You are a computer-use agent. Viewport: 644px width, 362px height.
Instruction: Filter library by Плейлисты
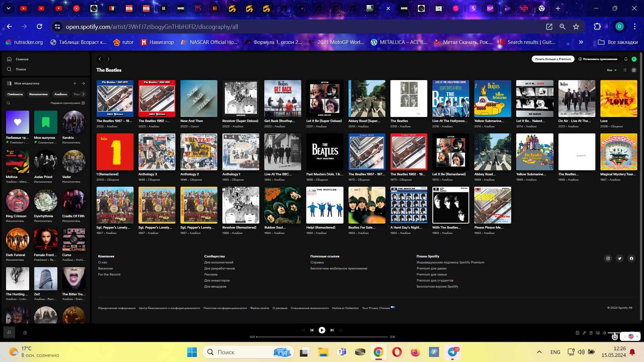(x=15, y=94)
